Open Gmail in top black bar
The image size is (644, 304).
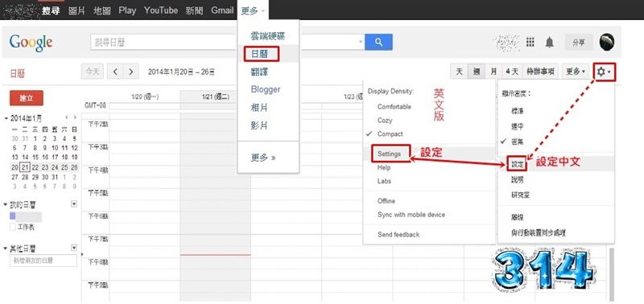[x=222, y=10]
